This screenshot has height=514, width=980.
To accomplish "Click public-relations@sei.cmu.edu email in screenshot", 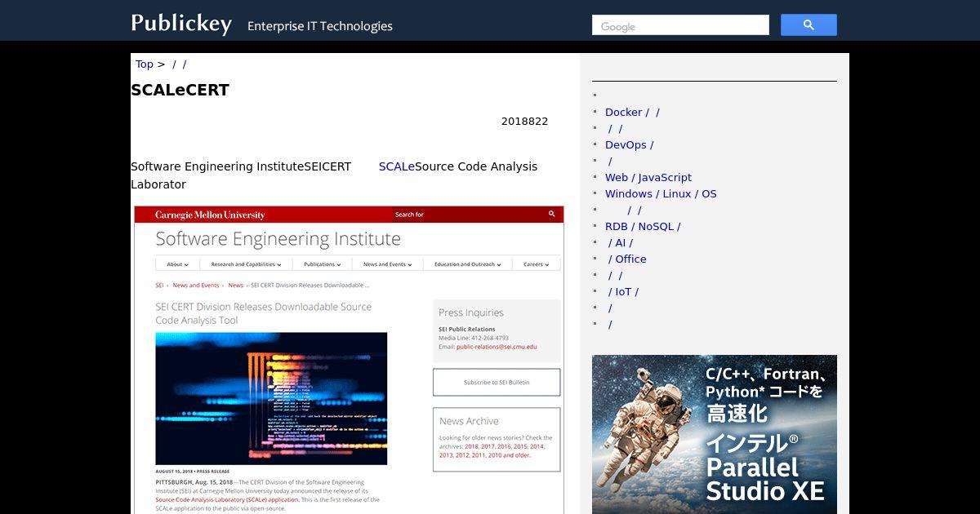I will [x=497, y=347].
